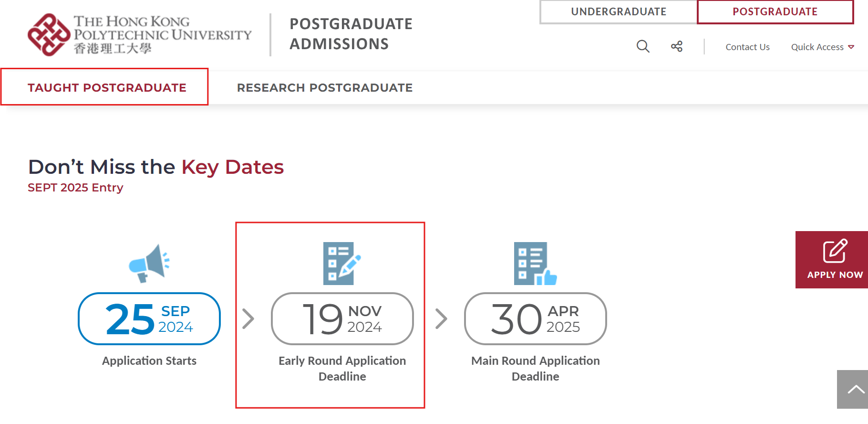Image resolution: width=868 pixels, height=424 pixels.
Task: Click the Postgraduate Admissions heading link
Action: [x=351, y=34]
